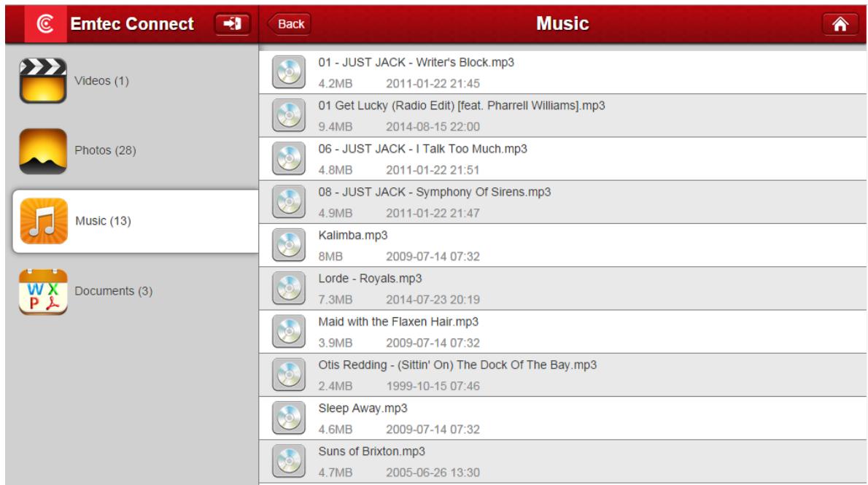
Task: Select the Music note icon
Action: tap(43, 221)
